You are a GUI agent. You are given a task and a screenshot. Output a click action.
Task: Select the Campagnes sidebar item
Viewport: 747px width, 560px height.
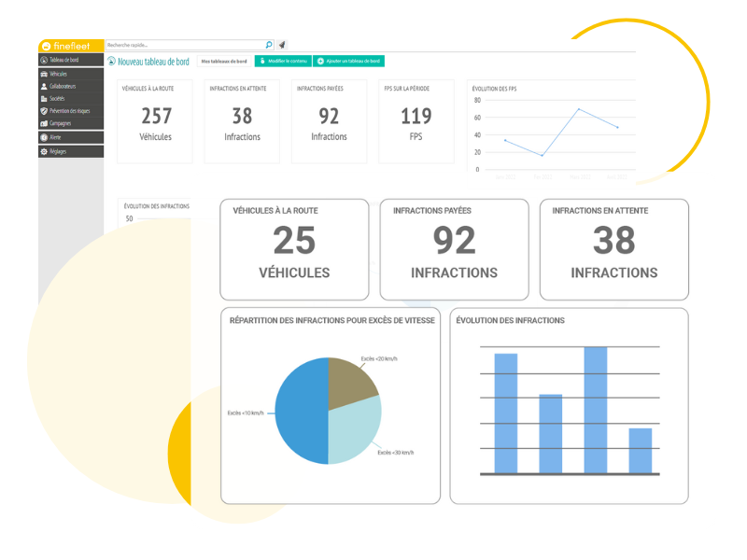(60, 123)
